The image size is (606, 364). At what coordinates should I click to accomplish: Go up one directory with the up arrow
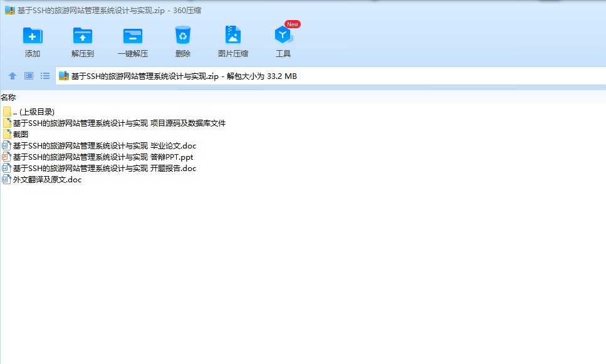[13, 76]
